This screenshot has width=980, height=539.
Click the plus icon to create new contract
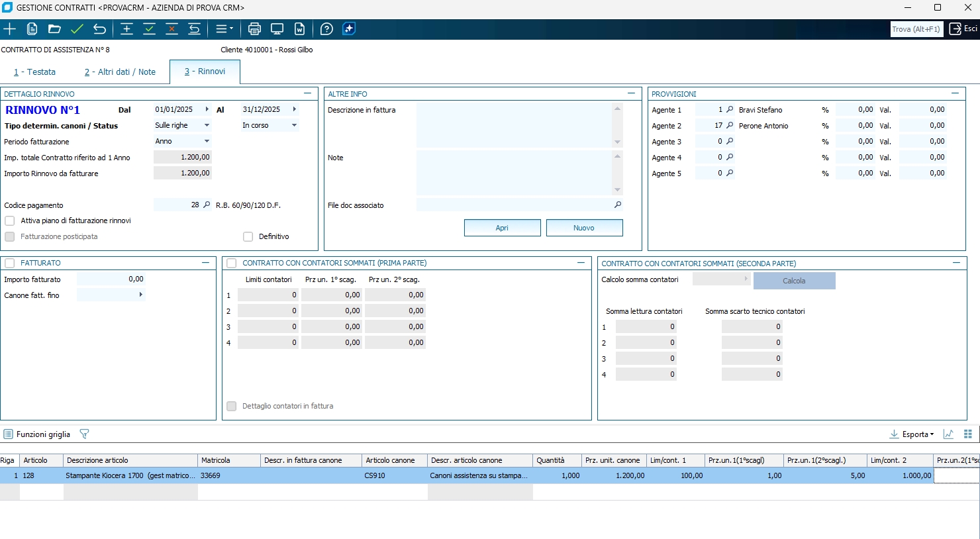coord(10,29)
